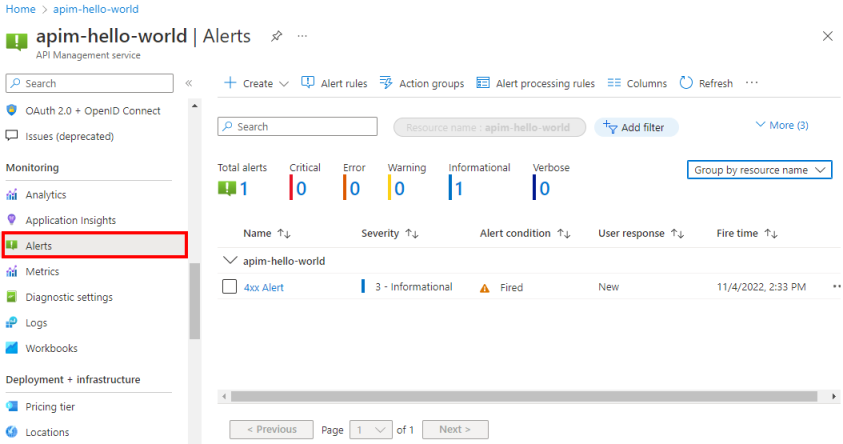Viewport: 843px width, 444px height.
Task: Click the Previous page button
Action: pos(272,429)
